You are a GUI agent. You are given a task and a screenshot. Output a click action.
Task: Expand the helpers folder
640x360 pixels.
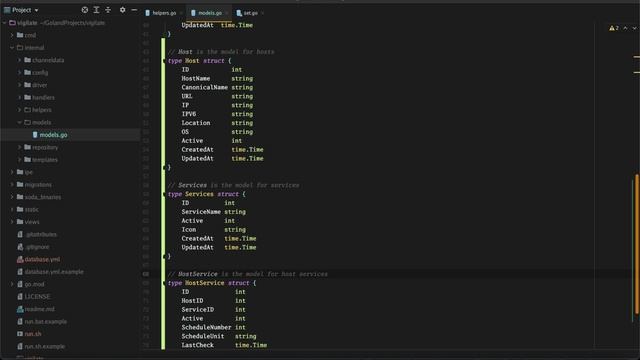(19, 110)
